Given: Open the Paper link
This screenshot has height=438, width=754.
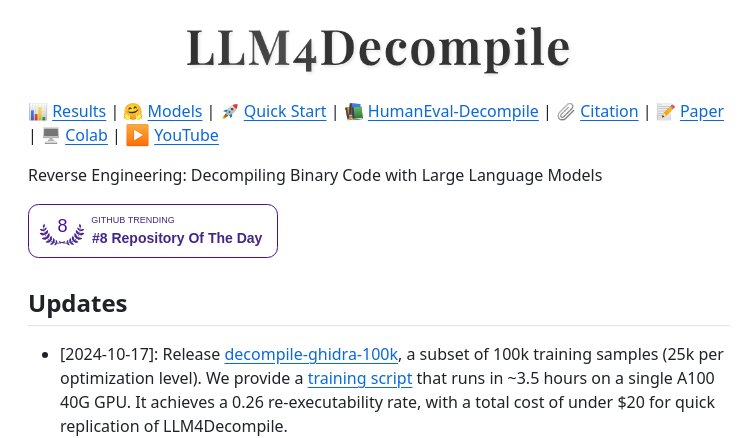Looking at the screenshot, I should [x=702, y=112].
